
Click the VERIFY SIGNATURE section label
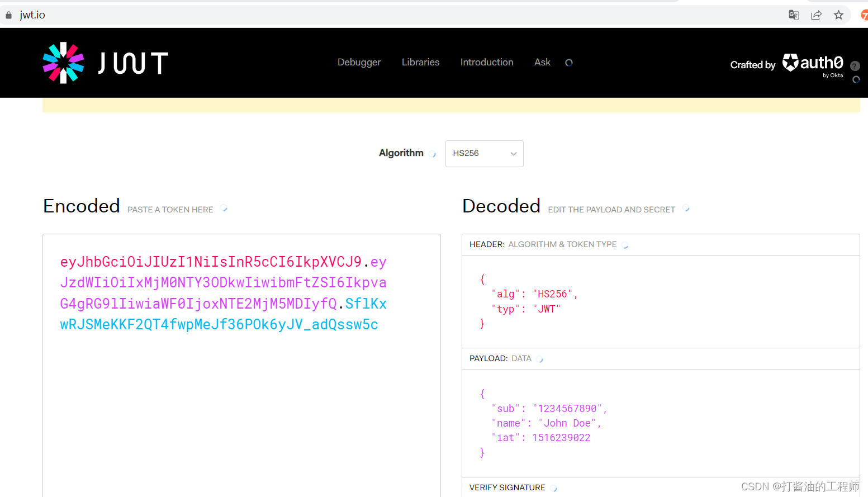pyautogui.click(x=507, y=487)
